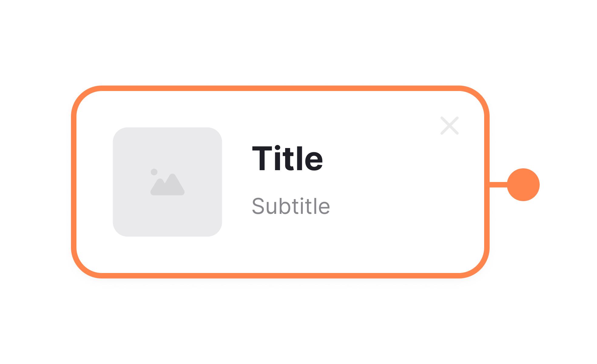This screenshot has width=597, height=364.
Task: Click the Subtitle label
Action: (291, 206)
